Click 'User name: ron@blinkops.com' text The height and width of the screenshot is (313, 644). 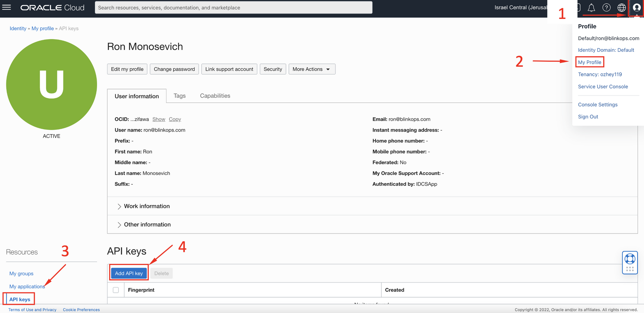(150, 130)
